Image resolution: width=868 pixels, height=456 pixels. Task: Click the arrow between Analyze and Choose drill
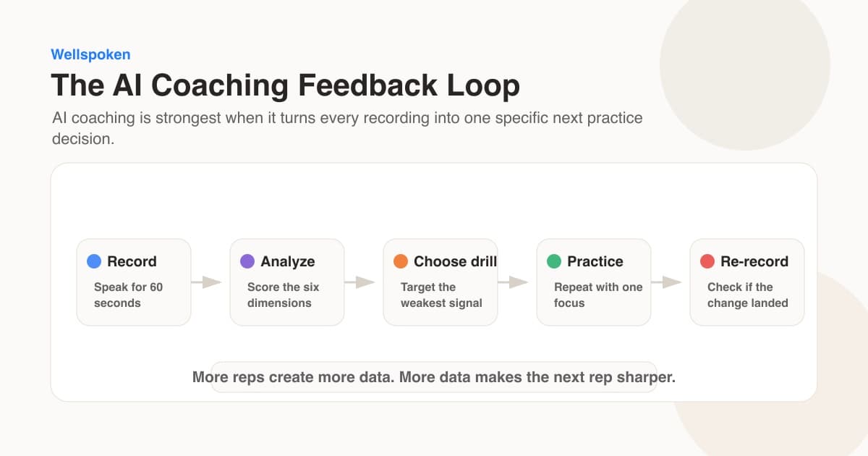(x=360, y=282)
